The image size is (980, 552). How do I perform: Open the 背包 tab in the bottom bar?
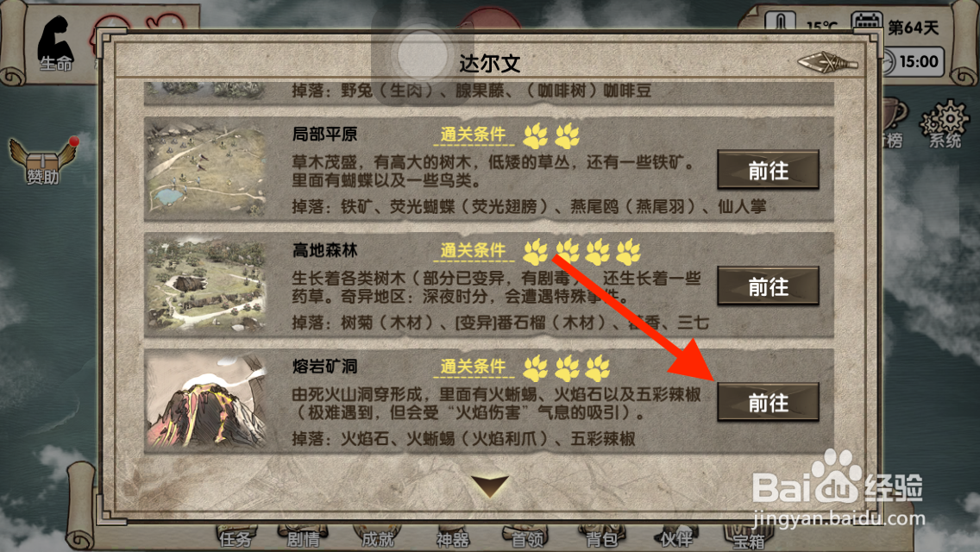601,537
